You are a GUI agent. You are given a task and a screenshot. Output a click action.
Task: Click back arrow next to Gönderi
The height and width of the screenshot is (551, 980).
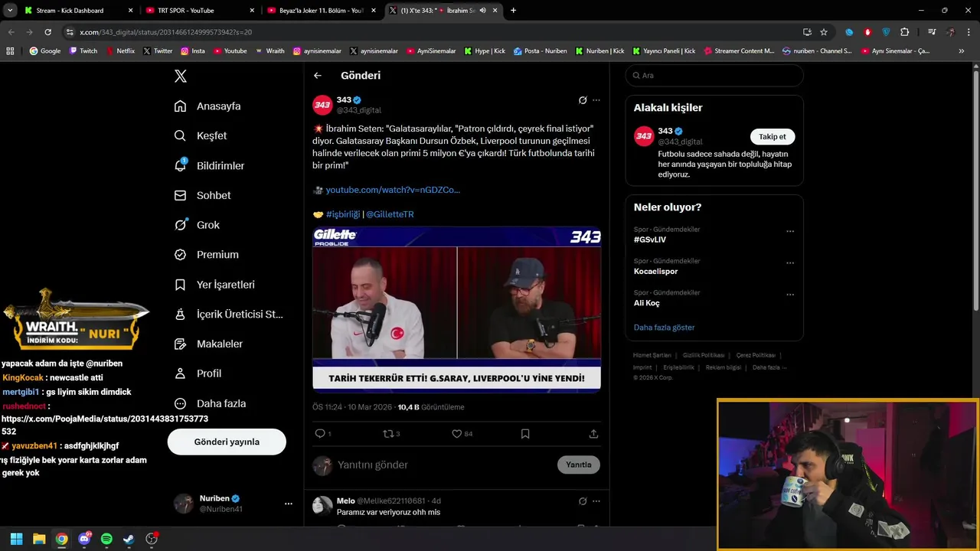pyautogui.click(x=318, y=76)
